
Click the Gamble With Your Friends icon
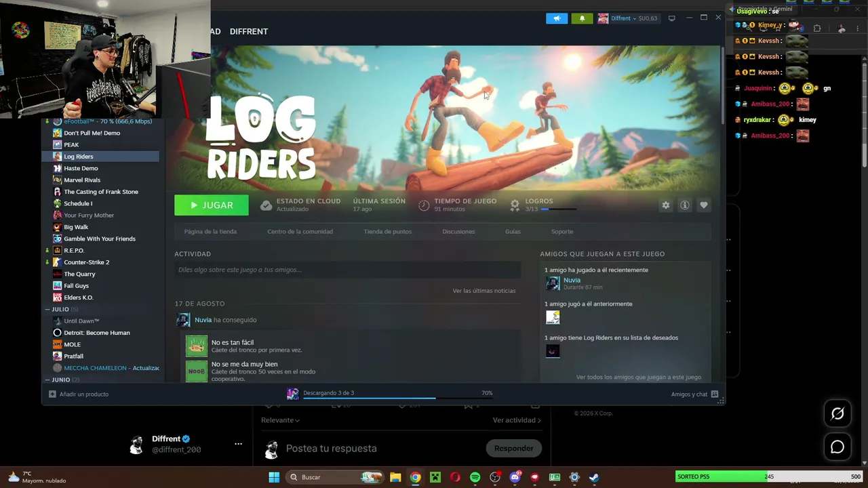pyautogui.click(x=57, y=239)
